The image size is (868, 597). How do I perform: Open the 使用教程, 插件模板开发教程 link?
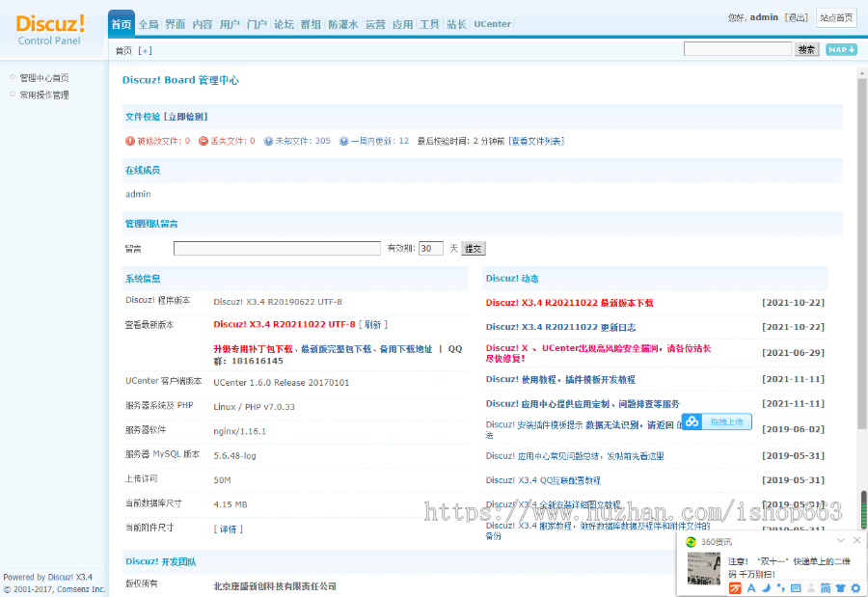coord(560,379)
